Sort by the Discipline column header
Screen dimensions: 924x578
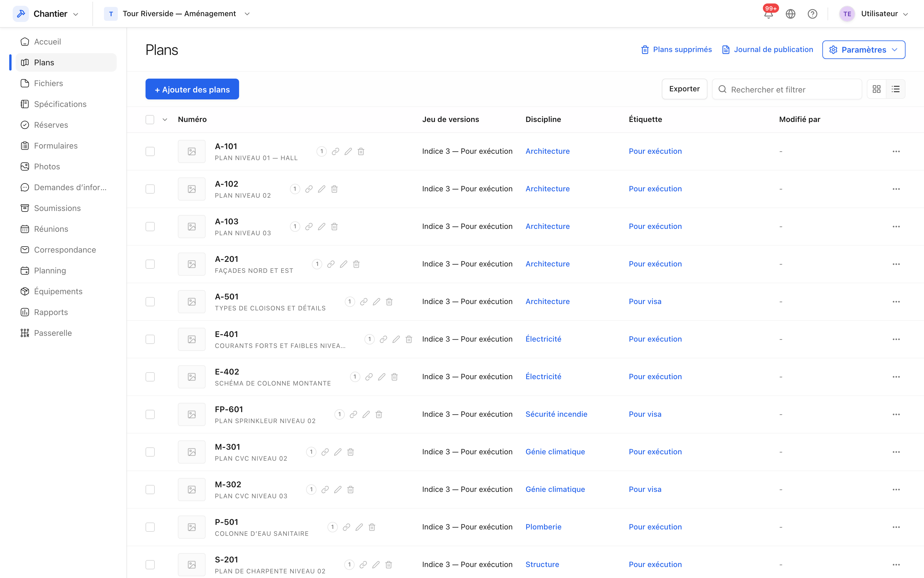543,120
